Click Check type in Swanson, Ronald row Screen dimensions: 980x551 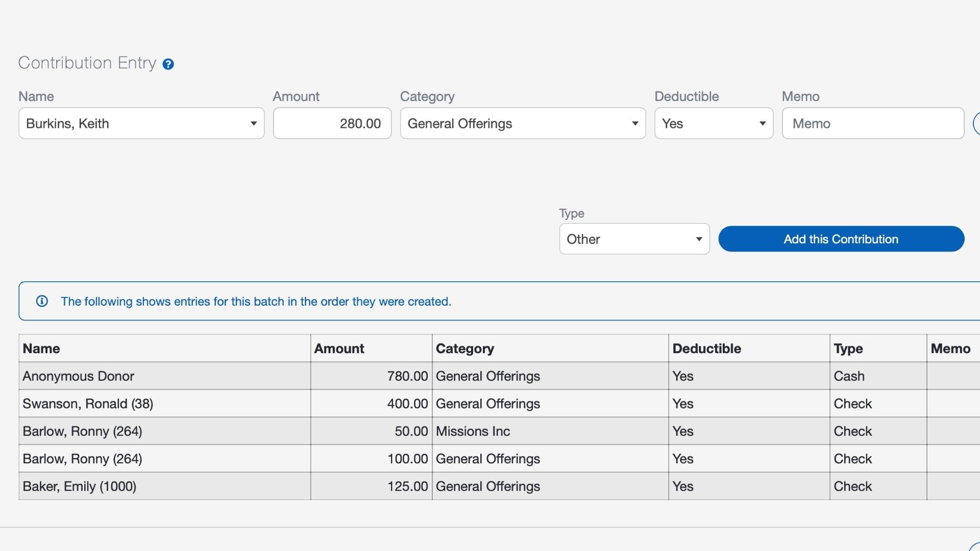878,404
